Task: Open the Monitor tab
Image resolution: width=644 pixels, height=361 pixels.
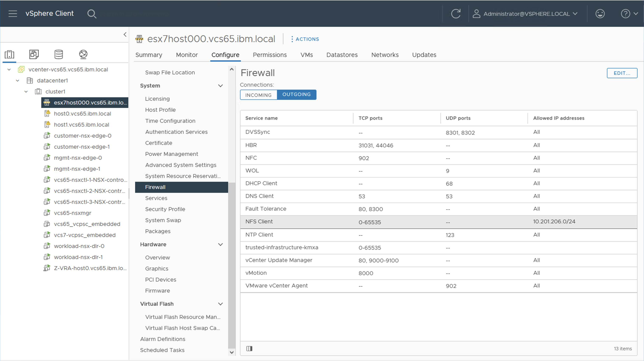Action: (186, 55)
